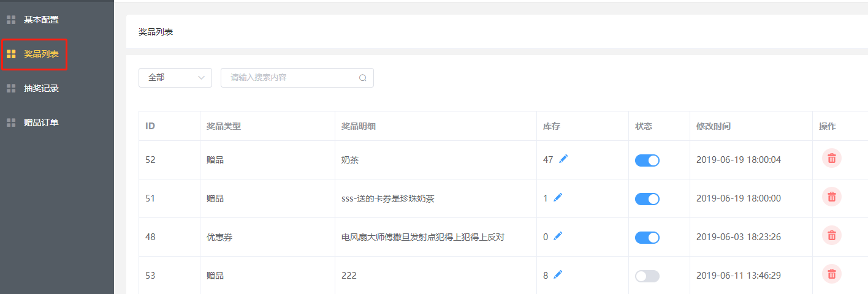The width and height of the screenshot is (868, 294).
Task: Disable status switch for ID 48
Action: [647, 238]
